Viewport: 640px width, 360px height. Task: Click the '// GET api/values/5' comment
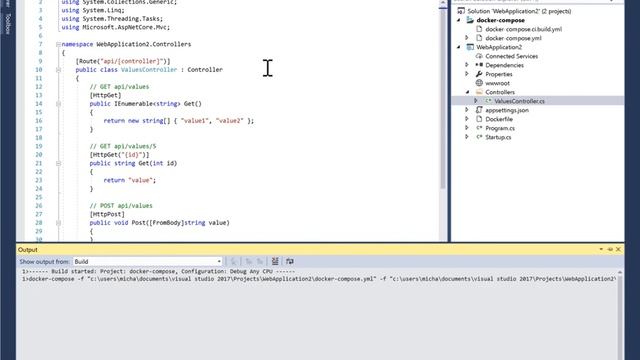(x=123, y=146)
